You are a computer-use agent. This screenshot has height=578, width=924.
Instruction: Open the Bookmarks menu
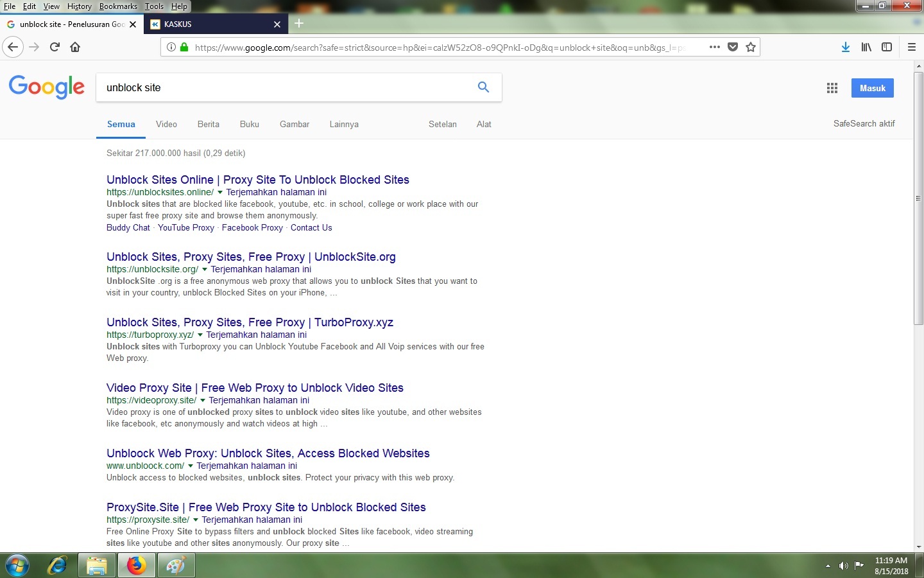[x=118, y=6]
